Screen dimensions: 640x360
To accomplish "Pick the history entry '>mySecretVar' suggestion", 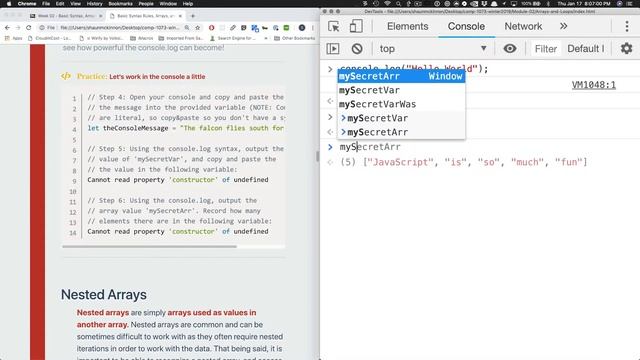I will coord(401,118).
